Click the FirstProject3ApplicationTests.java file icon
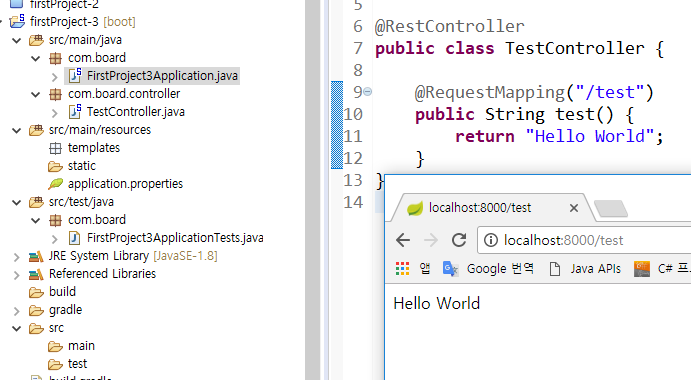 click(74, 238)
